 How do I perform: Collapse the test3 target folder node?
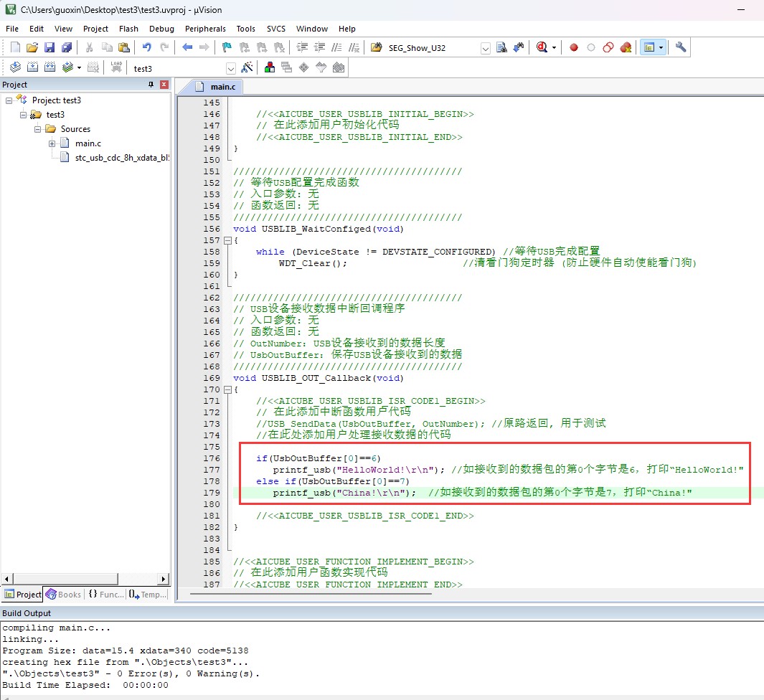click(x=23, y=115)
